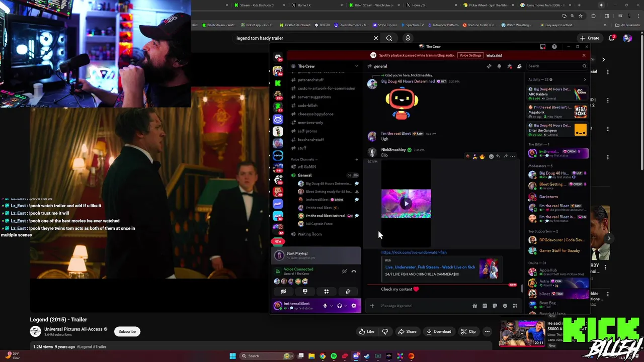
Task: Play the video attachment in chat
Action: [x=406, y=204]
